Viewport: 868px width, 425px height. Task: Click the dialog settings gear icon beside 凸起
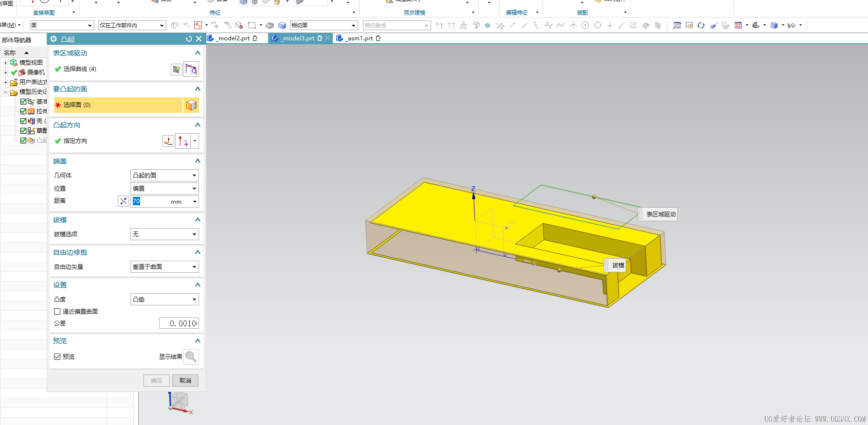point(54,39)
